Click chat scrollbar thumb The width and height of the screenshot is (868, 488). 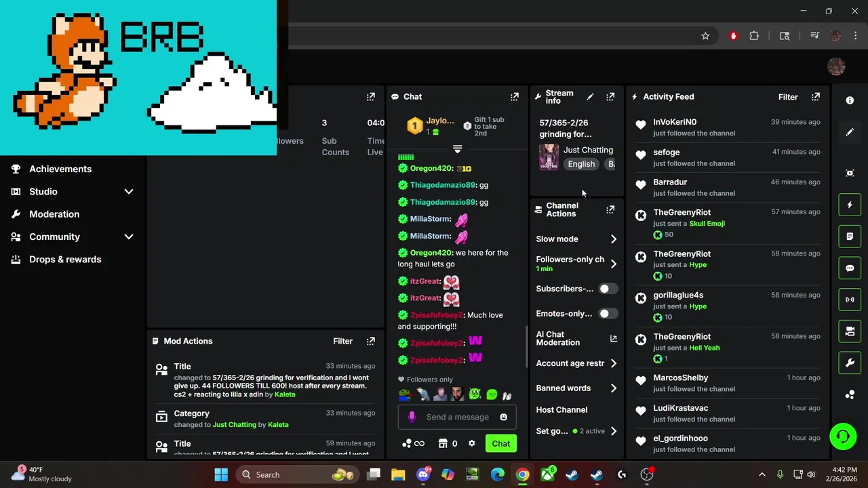[x=526, y=347]
